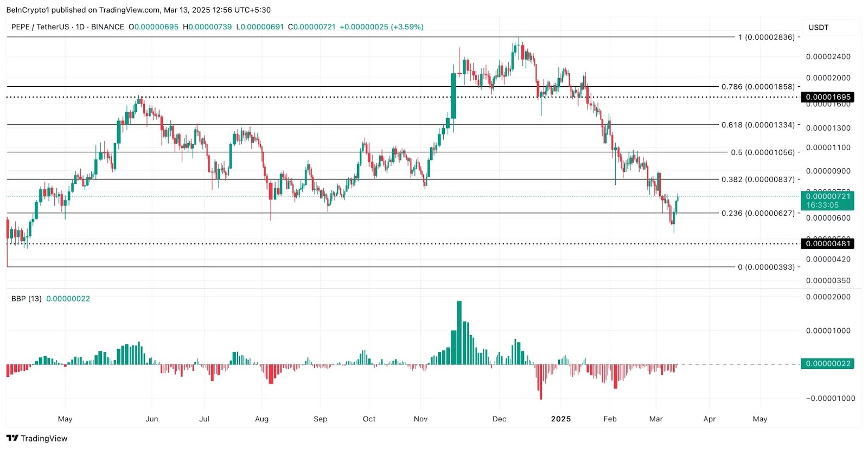Click the 0.5 (0.00001056) Fibonacci label
Screen dimensions: 868x449
[763, 152]
